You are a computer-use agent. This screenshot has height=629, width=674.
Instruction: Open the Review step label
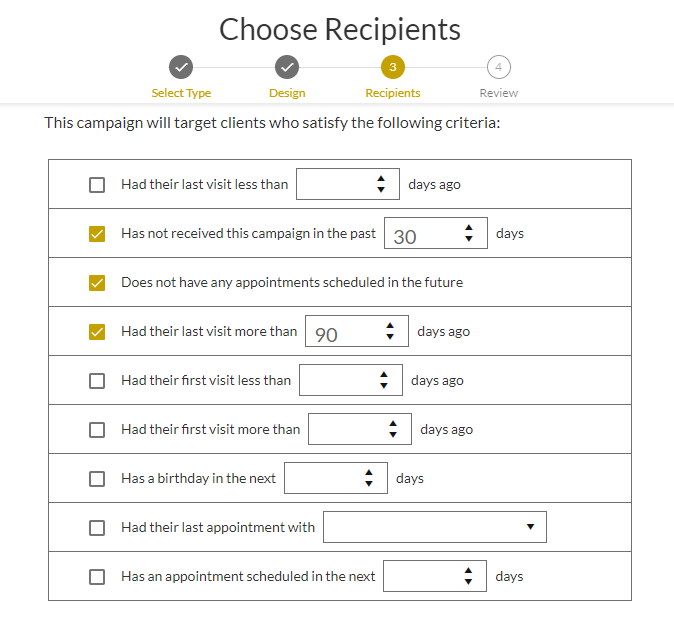click(499, 93)
